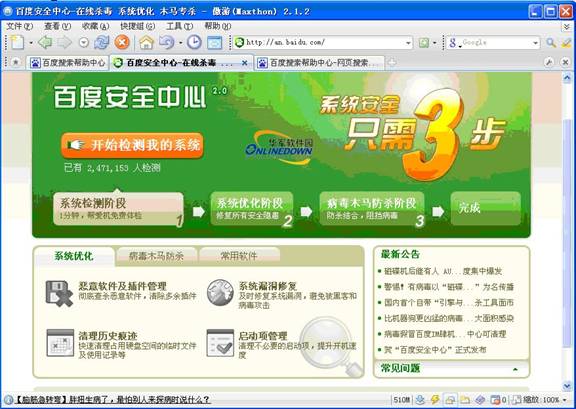
Task: Open the 清理历史痕迹 calendar icon
Action: [60, 343]
